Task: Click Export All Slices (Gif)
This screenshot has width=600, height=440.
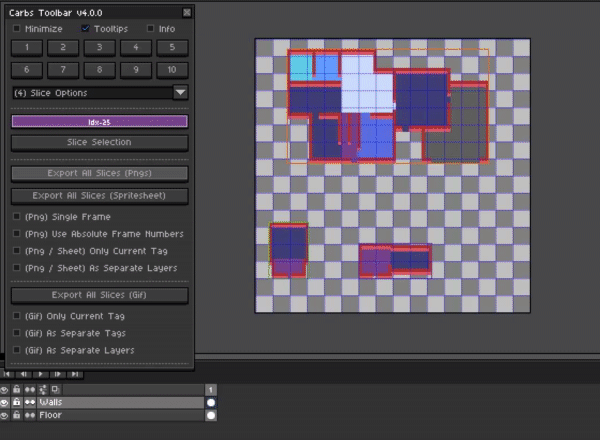Action: click(x=99, y=295)
